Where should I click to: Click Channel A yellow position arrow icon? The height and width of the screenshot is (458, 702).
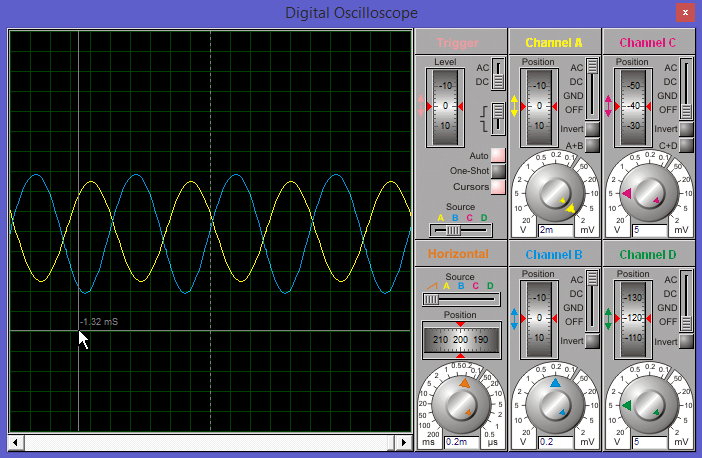[x=515, y=107]
